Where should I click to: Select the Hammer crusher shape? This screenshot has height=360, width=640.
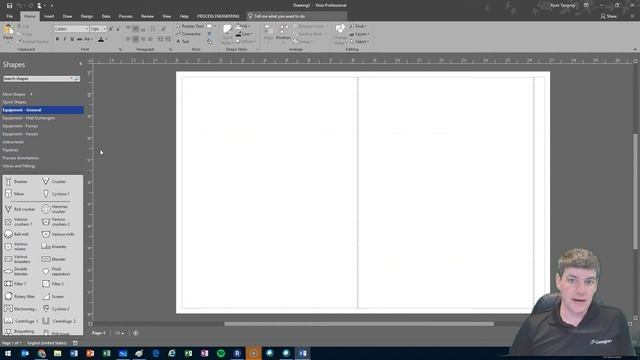(x=56, y=209)
